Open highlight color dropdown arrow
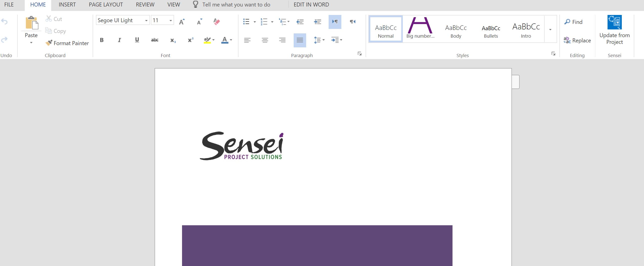The image size is (644, 266). click(214, 40)
